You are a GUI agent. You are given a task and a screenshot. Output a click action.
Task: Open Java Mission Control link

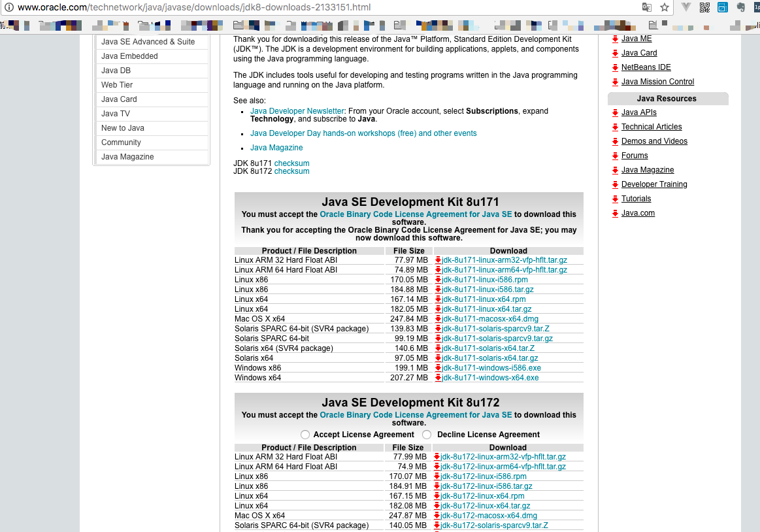click(x=657, y=82)
